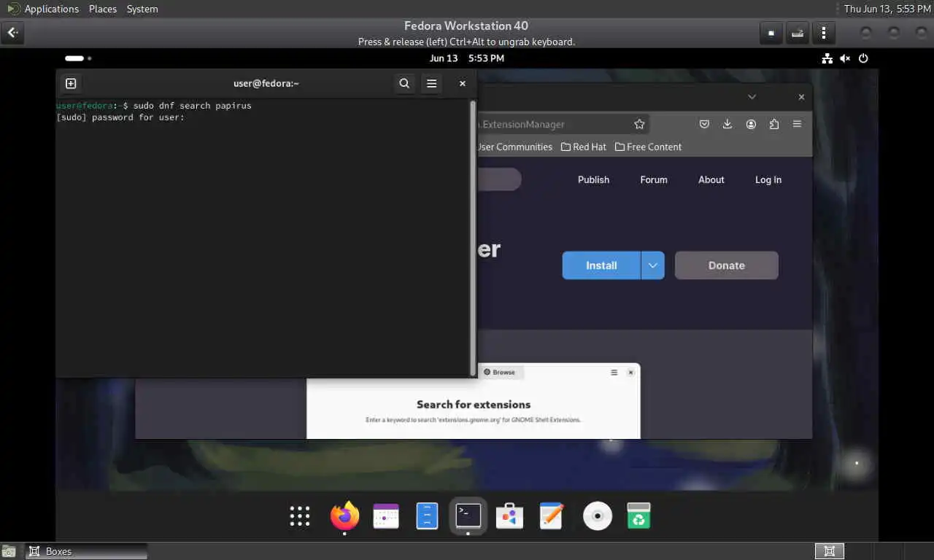Select Terminal icon in the dock
Viewport: 934px width, 560px height.
pyautogui.click(x=468, y=516)
